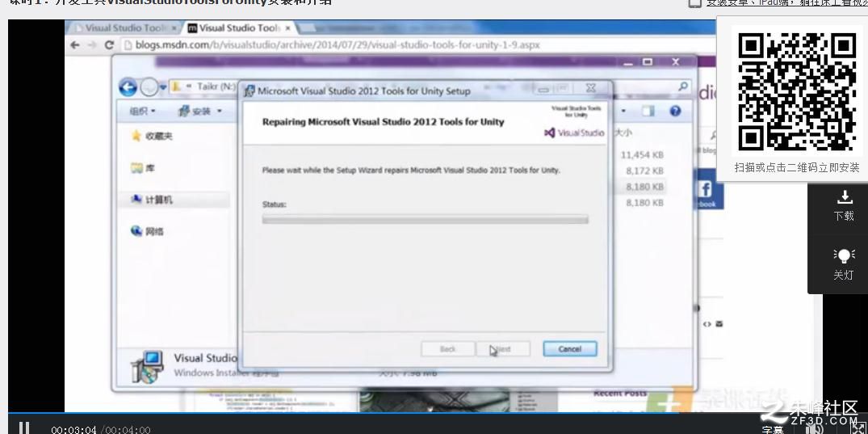Click the greyed Next button in setup
The height and width of the screenshot is (434, 868).
click(503, 348)
